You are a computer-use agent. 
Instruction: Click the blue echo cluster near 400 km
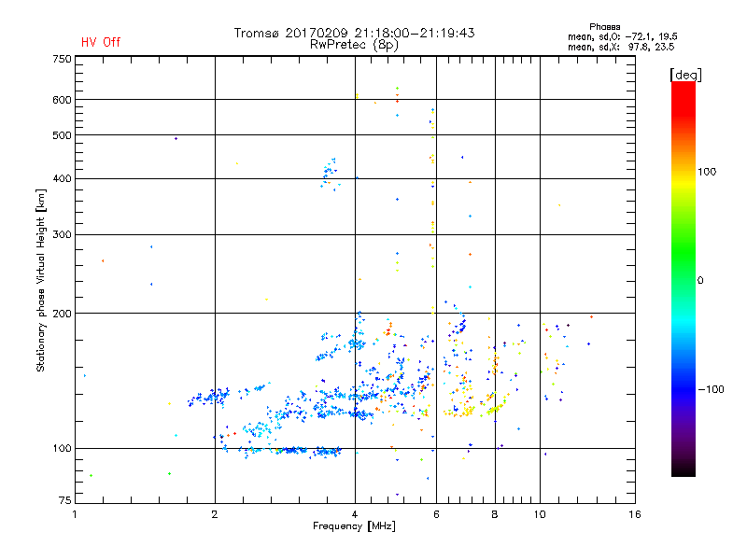(x=331, y=174)
